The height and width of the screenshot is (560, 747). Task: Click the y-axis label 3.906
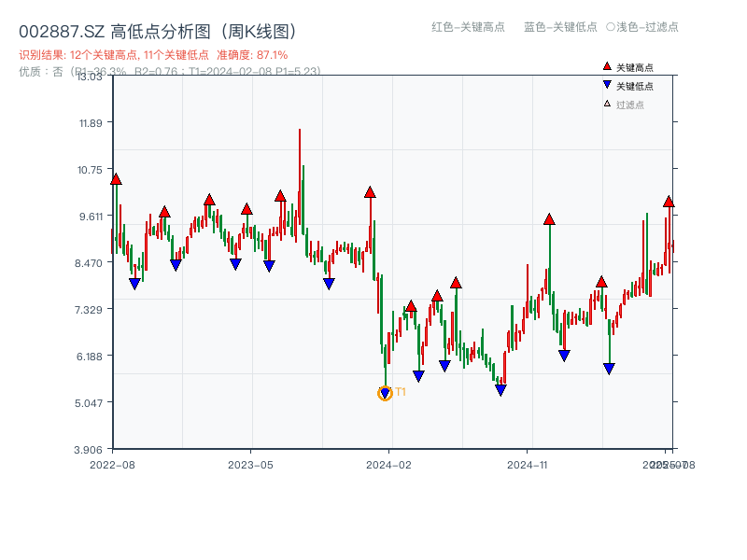pyautogui.click(x=88, y=450)
